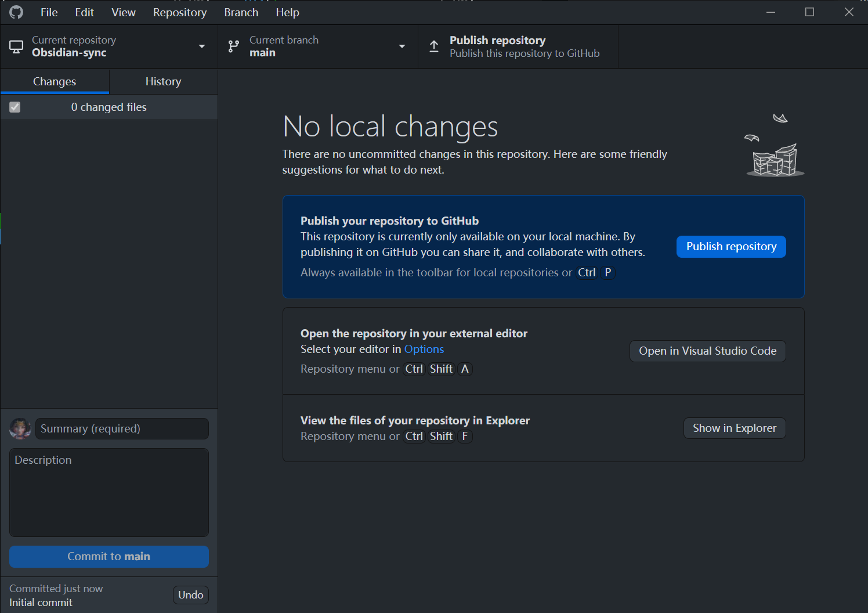Minimize the GitHub Desktop window
This screenshot has width=868, height=613.
[x=771, y=12]
